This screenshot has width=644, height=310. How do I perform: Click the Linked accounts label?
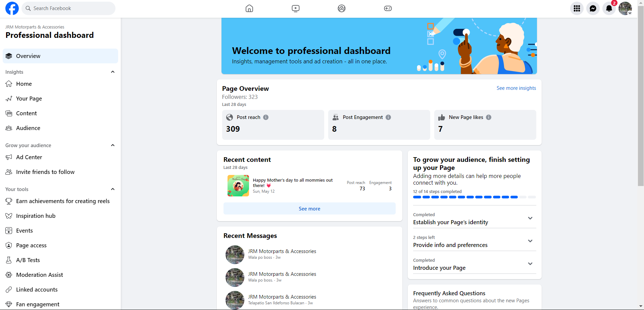37,290
